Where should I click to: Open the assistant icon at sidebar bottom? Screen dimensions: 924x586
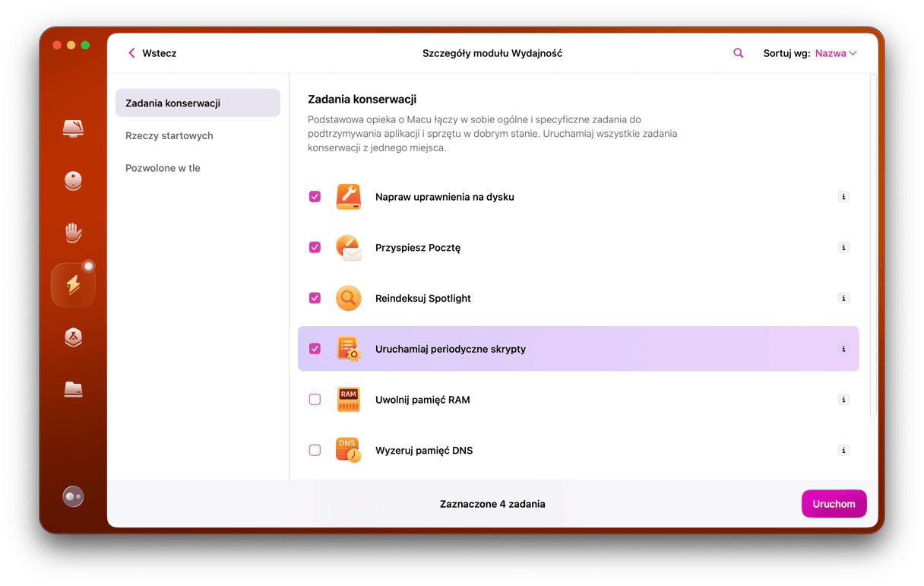(x=73, y=496)
